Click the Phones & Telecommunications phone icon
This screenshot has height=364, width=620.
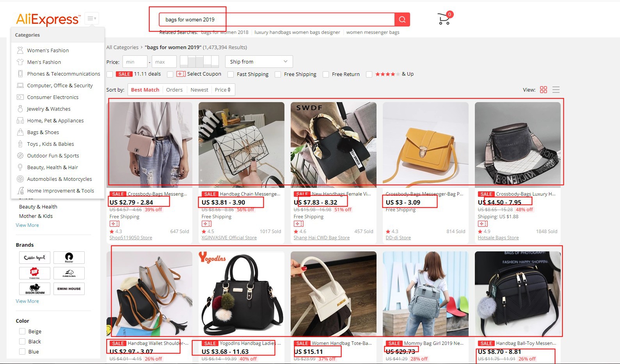20,74
